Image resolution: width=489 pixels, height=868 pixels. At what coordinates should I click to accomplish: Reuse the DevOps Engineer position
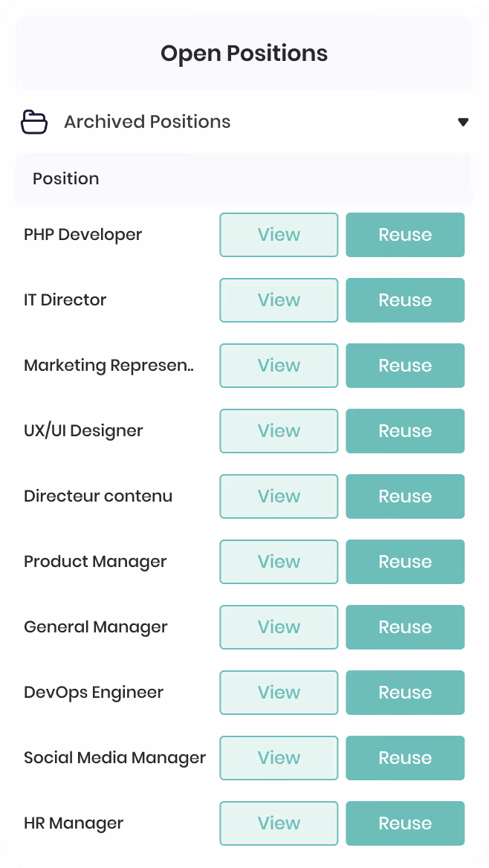(x=405, y=692)
